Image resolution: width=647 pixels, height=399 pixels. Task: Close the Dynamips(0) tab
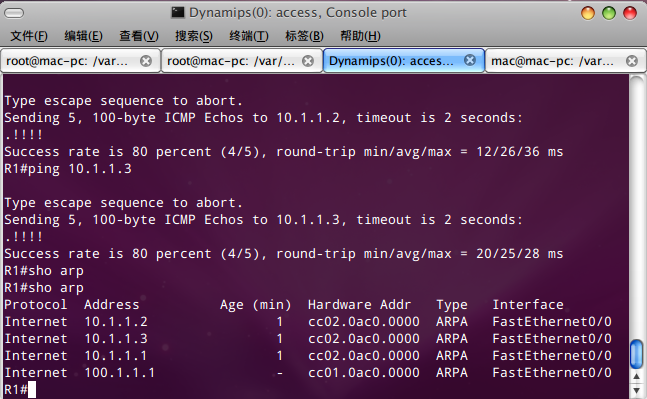[x=470, y=60]
